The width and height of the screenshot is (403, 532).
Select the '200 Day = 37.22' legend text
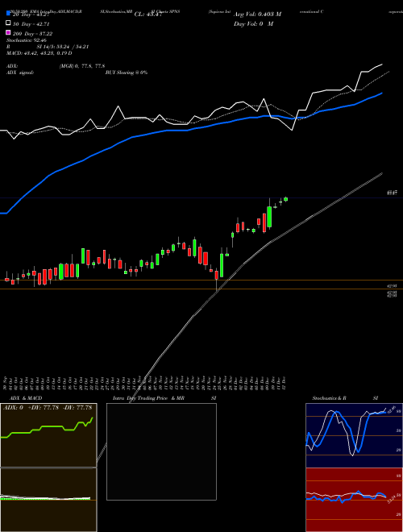[32, 34]
